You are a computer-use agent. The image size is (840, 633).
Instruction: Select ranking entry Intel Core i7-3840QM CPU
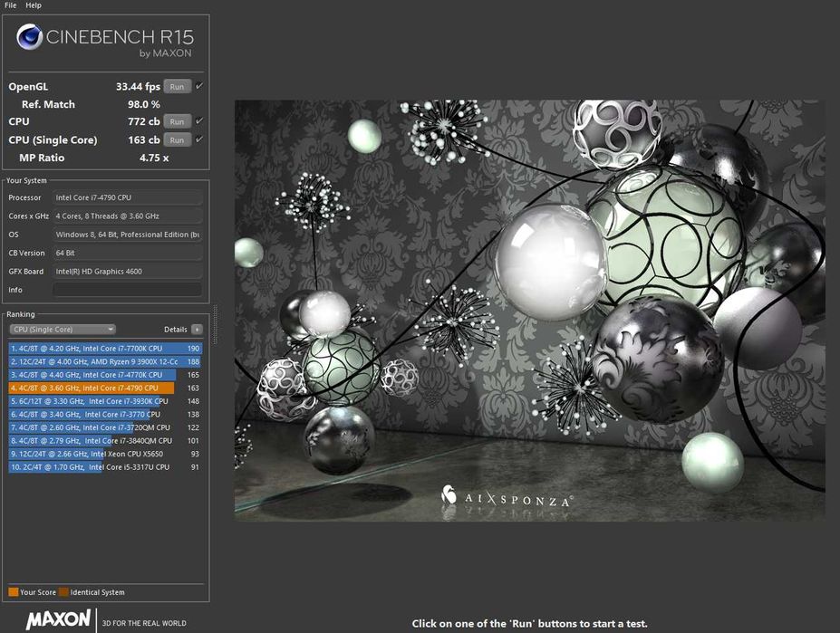[x=105, y=441]
